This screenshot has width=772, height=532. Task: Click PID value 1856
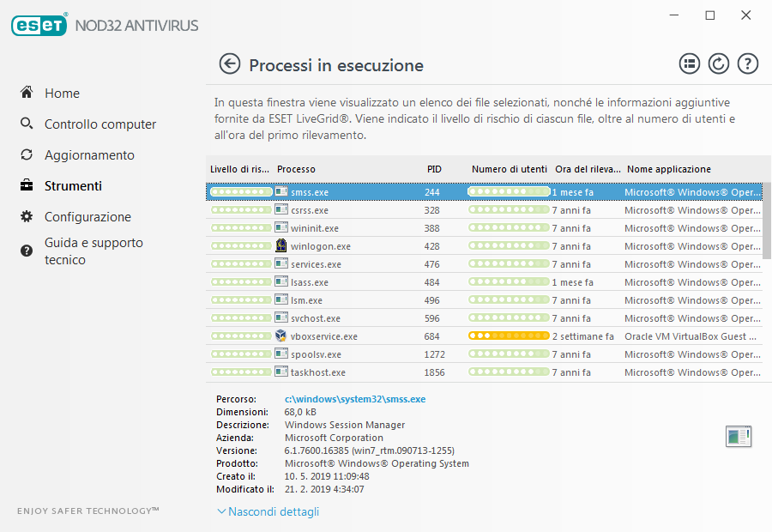434,372
